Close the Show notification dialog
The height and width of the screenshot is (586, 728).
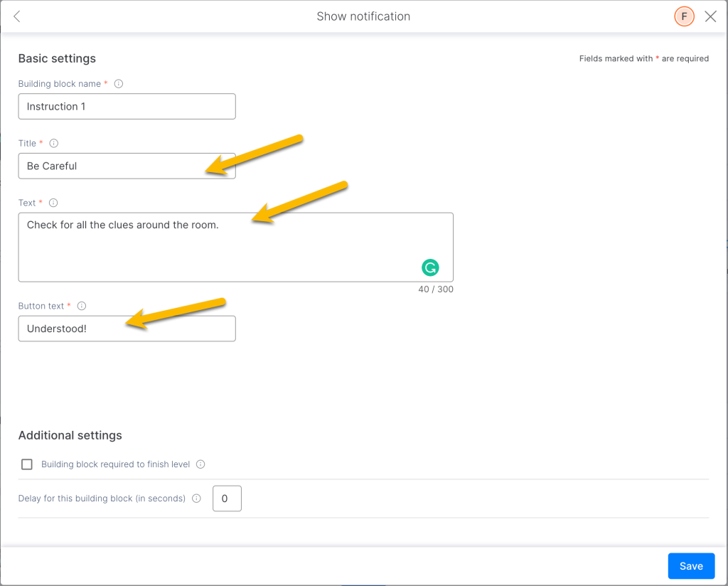(x=710, y=17)
